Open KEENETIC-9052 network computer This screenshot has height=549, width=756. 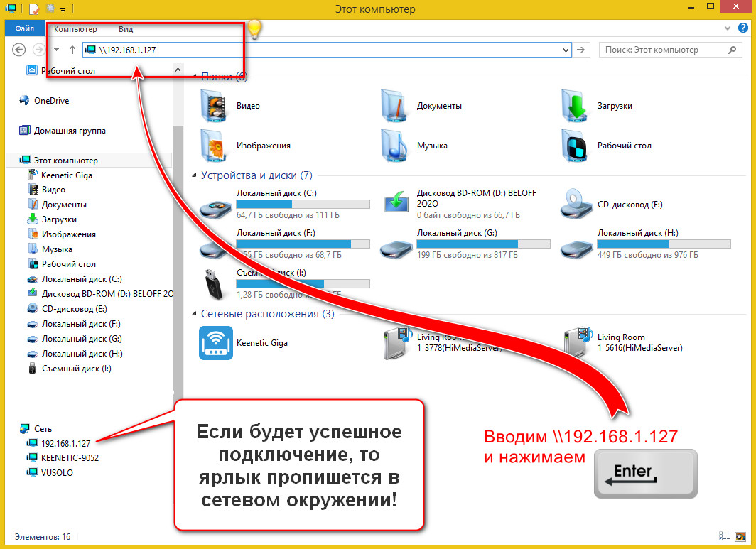[x=63, y=457]
